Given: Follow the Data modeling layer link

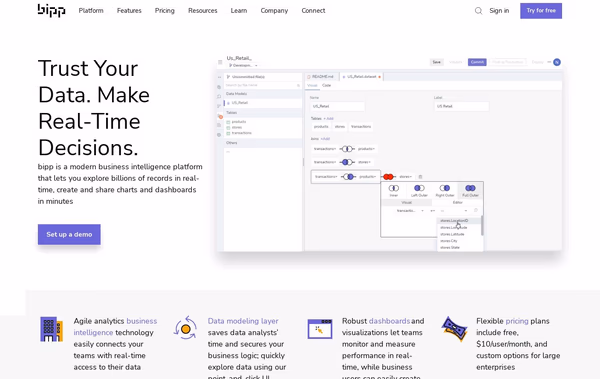Looking at the screenshot, I should [x=243, y=321].
